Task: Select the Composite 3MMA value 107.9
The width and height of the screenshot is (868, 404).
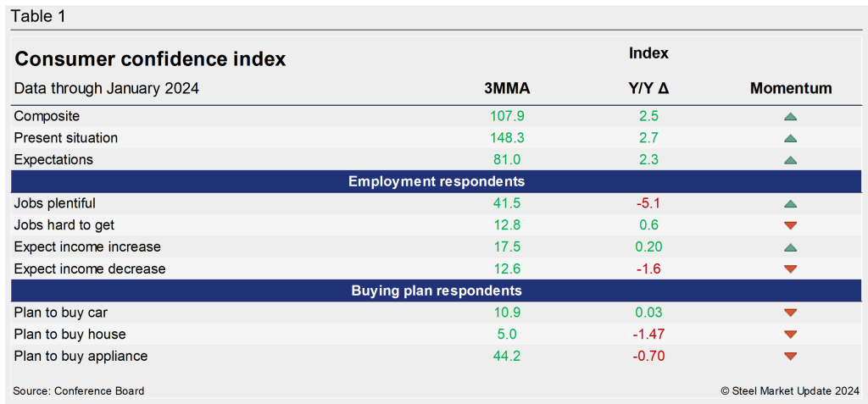Action: pyautogui.click(x=507, y=116)
